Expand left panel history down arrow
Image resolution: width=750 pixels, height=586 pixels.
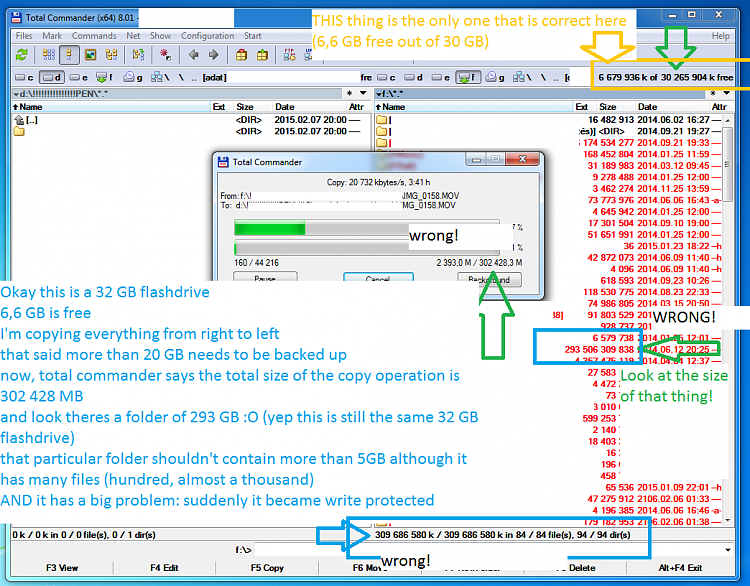pos(363,93)
